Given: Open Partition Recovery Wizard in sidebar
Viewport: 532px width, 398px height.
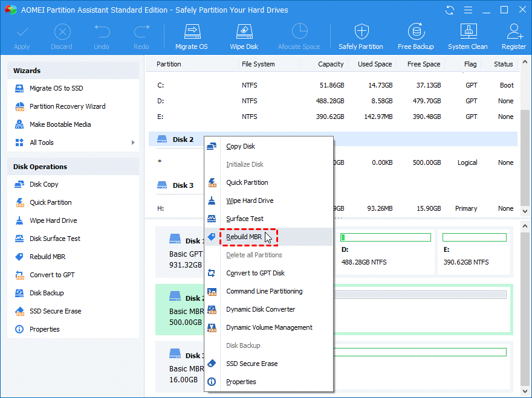Looking at the screenshot, I should tap(67, 106).
